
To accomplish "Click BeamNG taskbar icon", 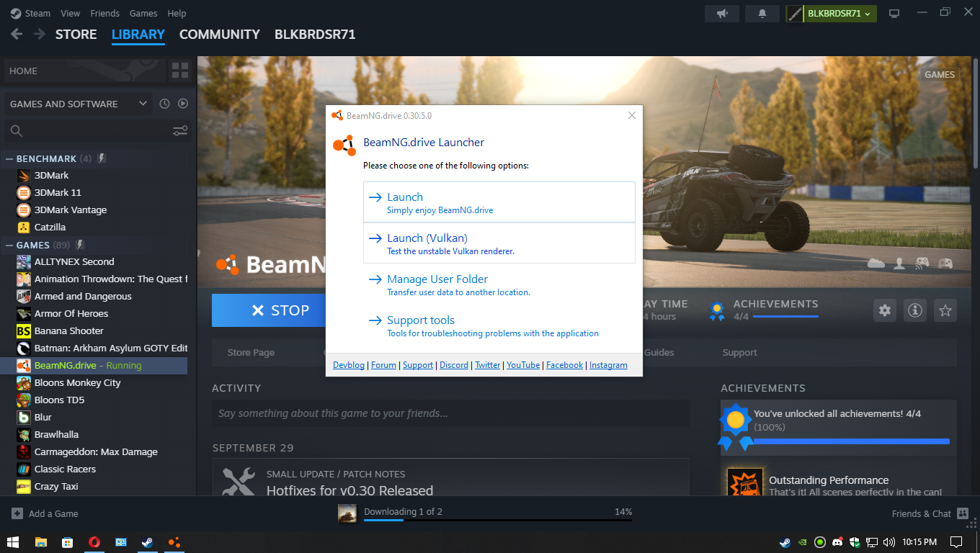I will coord(174,541).
